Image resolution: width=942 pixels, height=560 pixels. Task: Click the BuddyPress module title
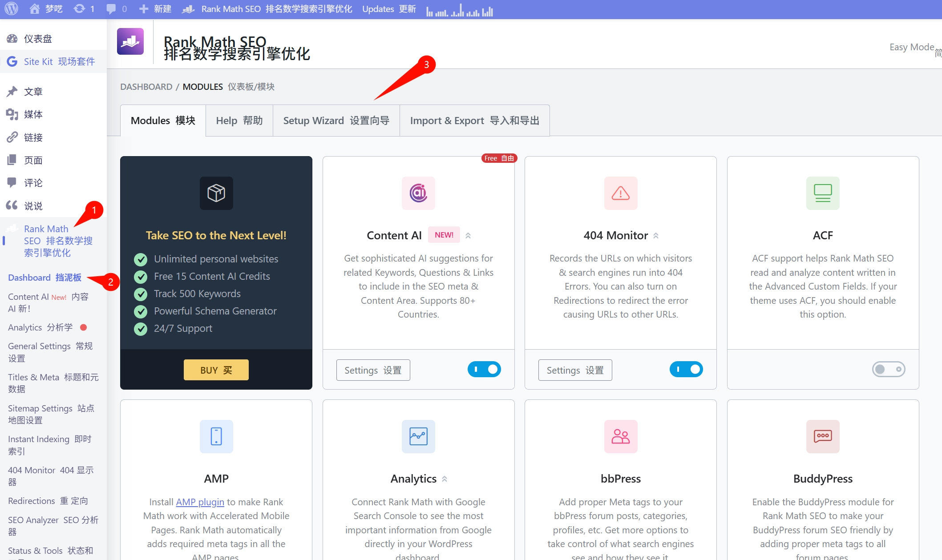click(823, 479)
